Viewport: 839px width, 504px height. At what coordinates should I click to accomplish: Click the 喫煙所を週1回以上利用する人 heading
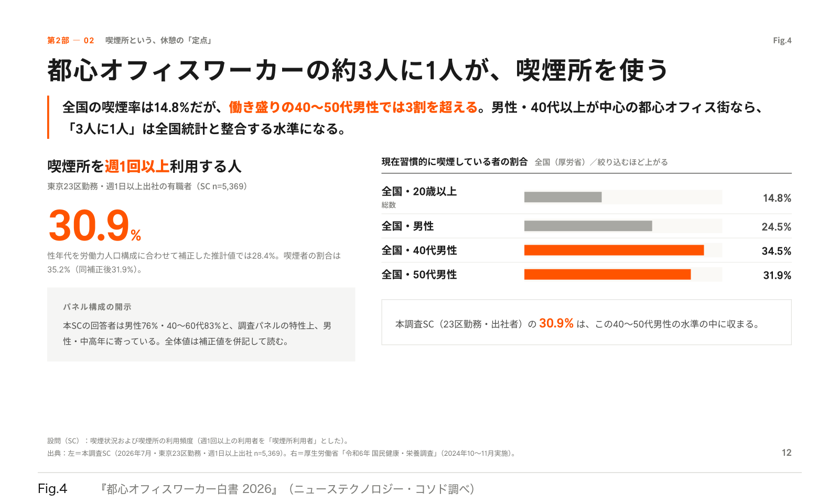point(144,166)
